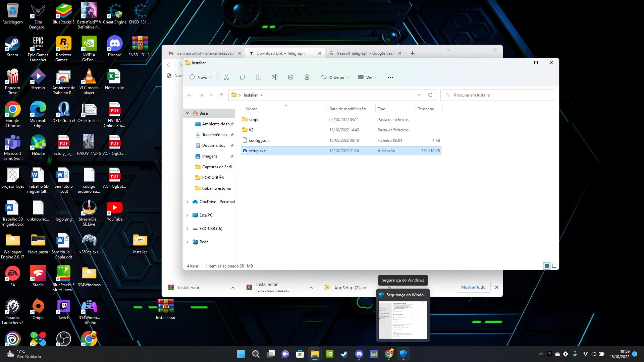644x362 pixels.
Task: Open freesoft telegraph Google Search tab
Action: coord(365,53)
